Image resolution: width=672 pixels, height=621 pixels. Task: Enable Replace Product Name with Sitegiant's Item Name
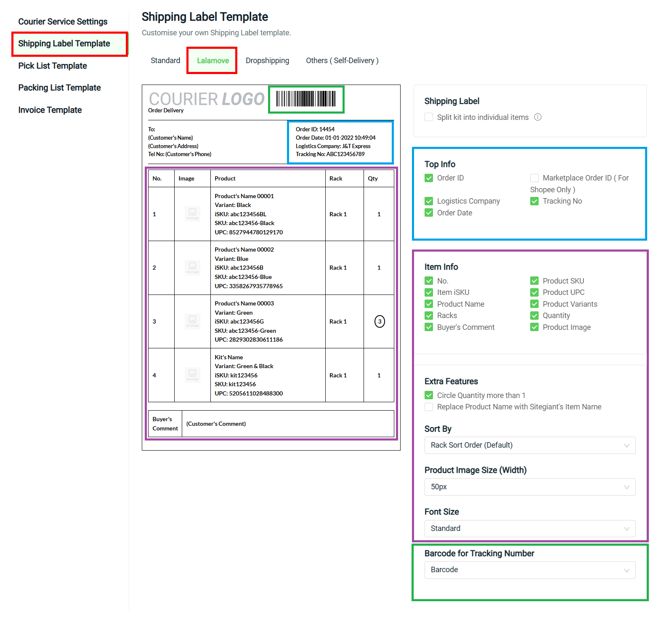click(x=429, y=407)
